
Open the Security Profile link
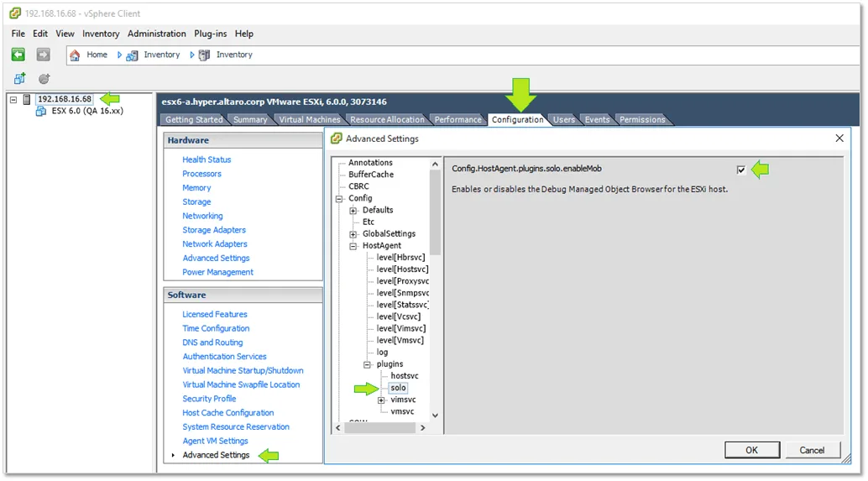tap(209, 399)
